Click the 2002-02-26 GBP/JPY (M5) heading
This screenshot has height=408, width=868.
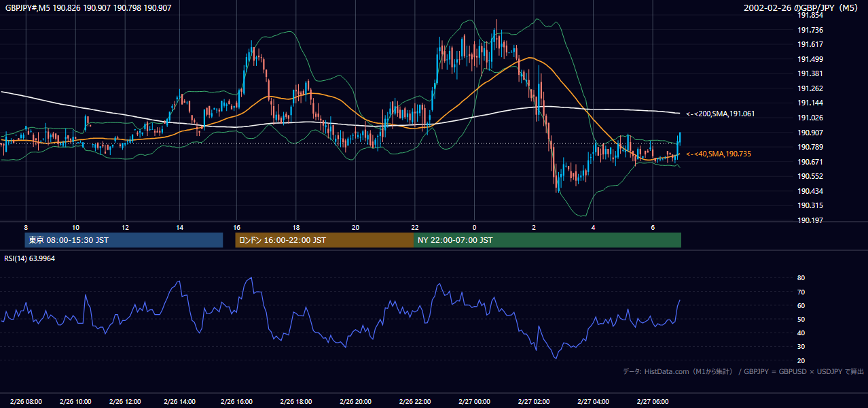coord(802,8)
